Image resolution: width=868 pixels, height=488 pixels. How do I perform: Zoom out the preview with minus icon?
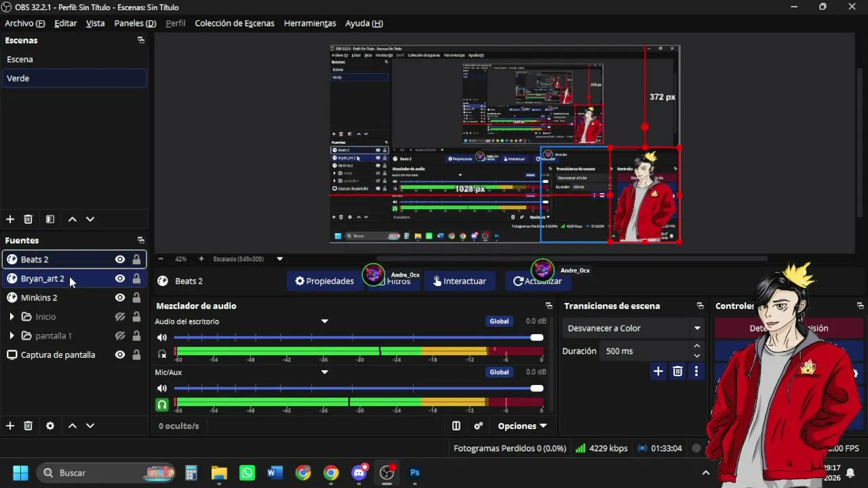pyautogui.click(x=161, y=259)
